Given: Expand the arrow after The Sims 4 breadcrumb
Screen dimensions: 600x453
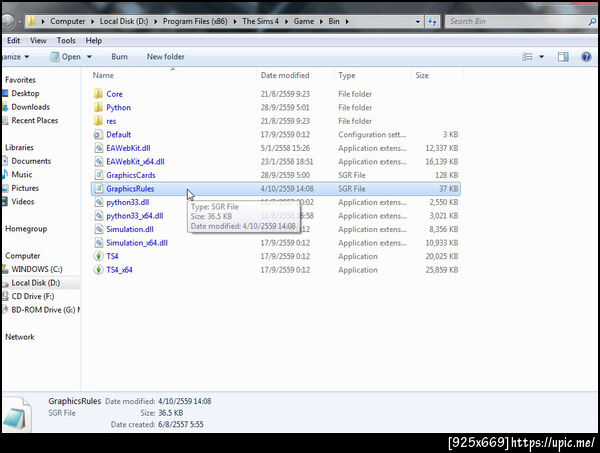Looking at the screenshot, I should point(286,21).
